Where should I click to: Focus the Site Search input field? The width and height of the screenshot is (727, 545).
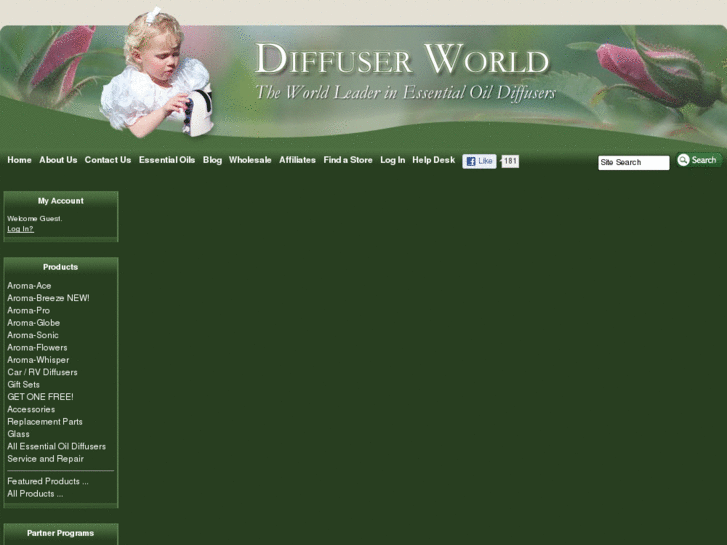click(633, 162)
